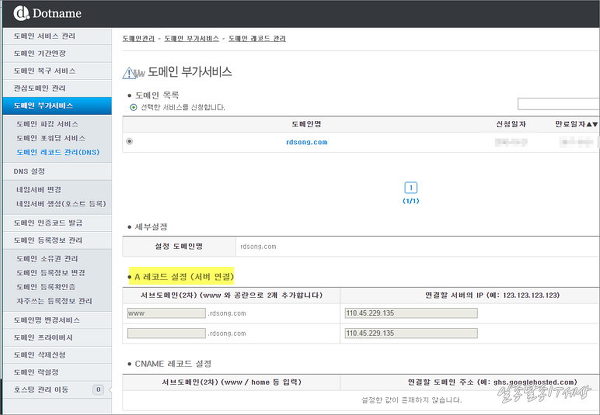Sort by 만료일자 column arrow
The width and height of the screenshot is (600, 415).
[594, 123]
